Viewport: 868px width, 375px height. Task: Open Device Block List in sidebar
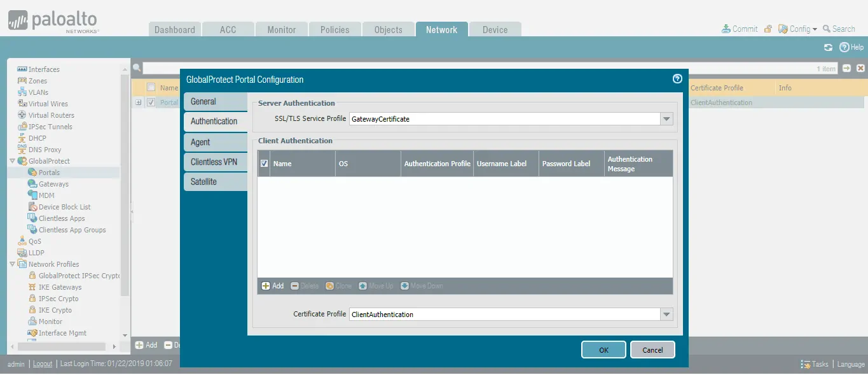click(x=64, y=207)
